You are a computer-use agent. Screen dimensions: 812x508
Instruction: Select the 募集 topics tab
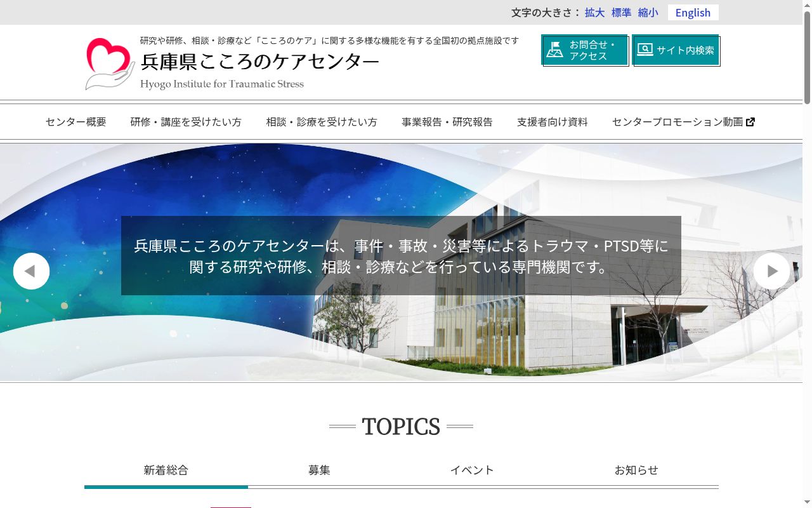click(x=319, y=471)
